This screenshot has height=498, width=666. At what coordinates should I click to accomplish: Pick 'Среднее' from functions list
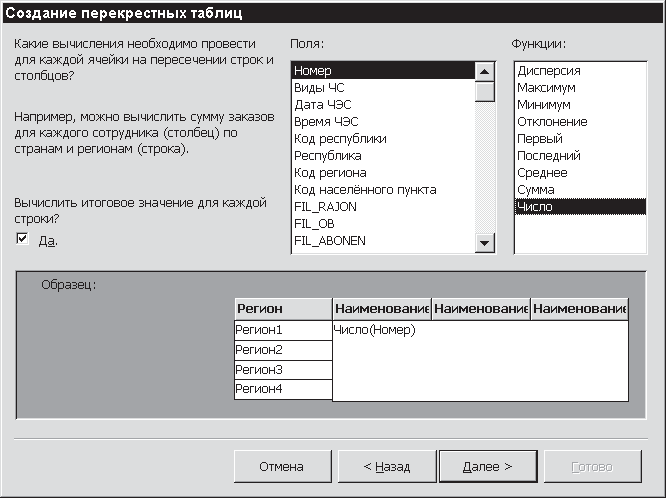[541, 173]
